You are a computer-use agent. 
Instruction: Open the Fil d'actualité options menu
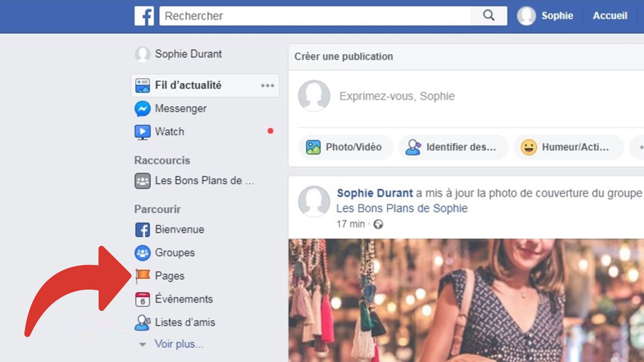pos(267,85)
